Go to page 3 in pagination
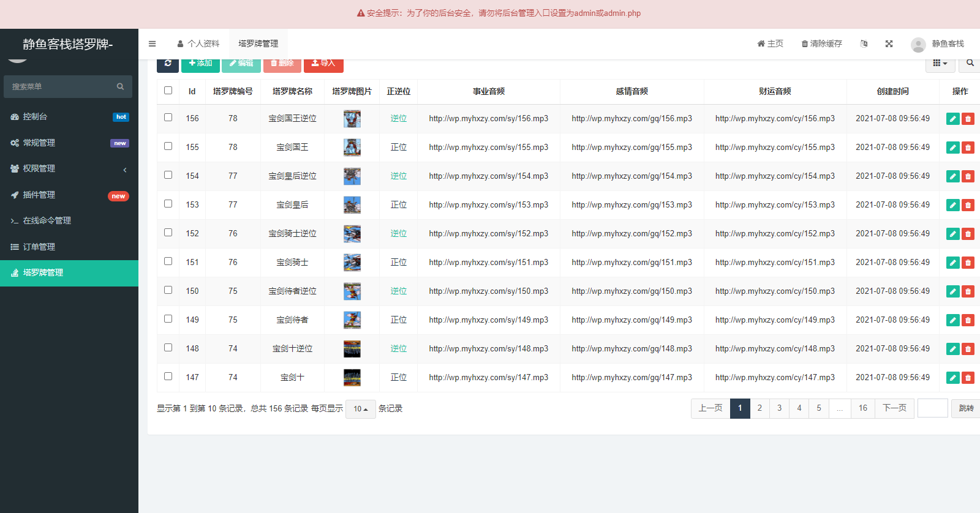Image resolution: width=980 pixels, height=513 pixels. 779,408
